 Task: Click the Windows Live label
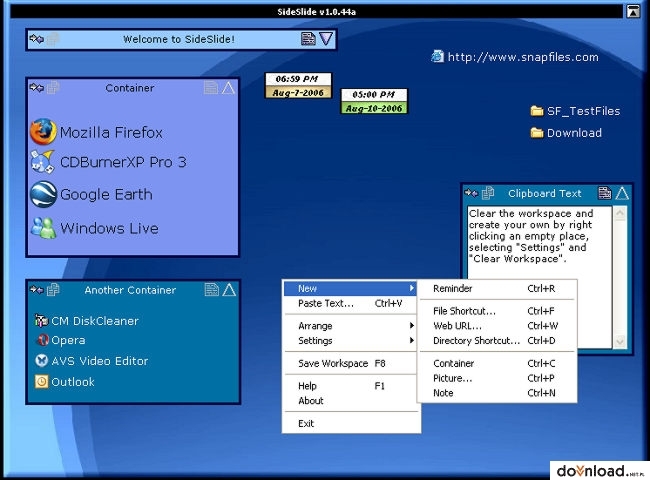coord(109,228)
